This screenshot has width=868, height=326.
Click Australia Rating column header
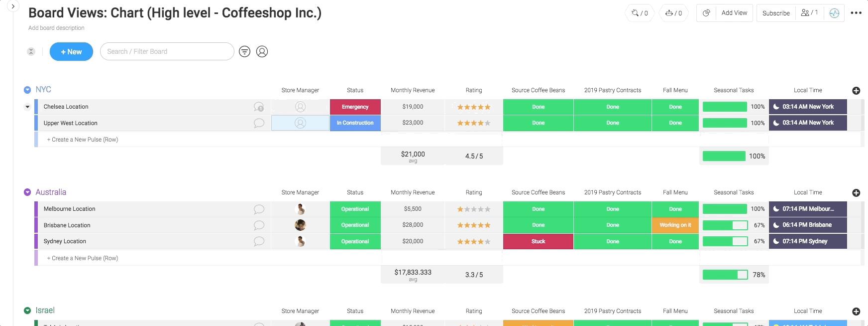tap(474, 192)
